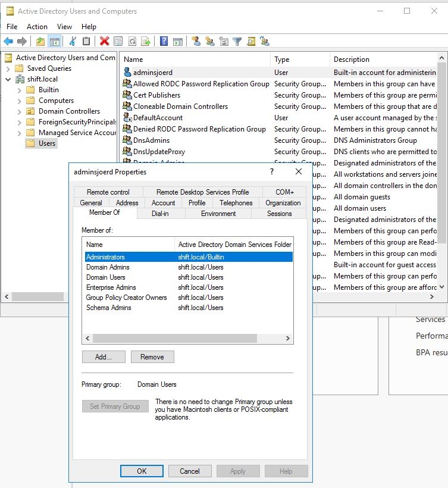
Task: Click the blue Back arrow toolbar icon
Action: (8, 41)
